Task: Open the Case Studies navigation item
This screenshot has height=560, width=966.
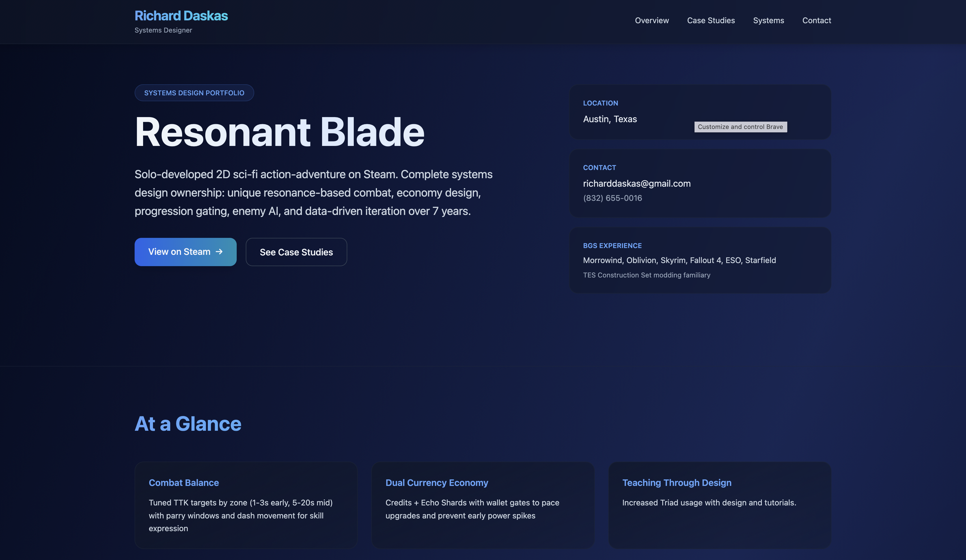Action: tap(711, 20)
